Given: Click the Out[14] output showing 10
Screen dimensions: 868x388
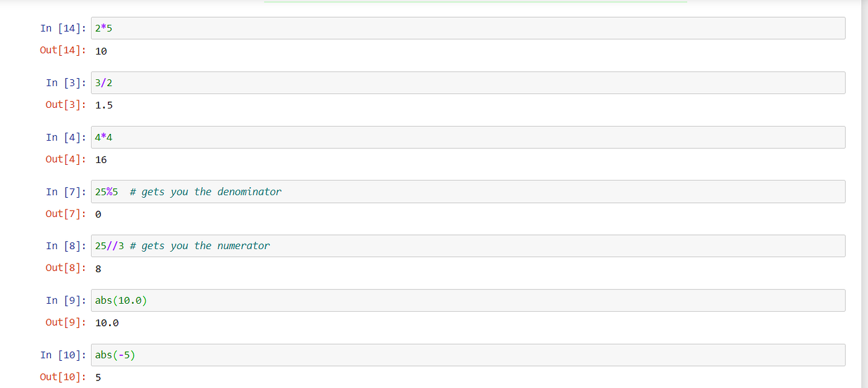Looking at the screenshot, I should (x=100, y=51).
